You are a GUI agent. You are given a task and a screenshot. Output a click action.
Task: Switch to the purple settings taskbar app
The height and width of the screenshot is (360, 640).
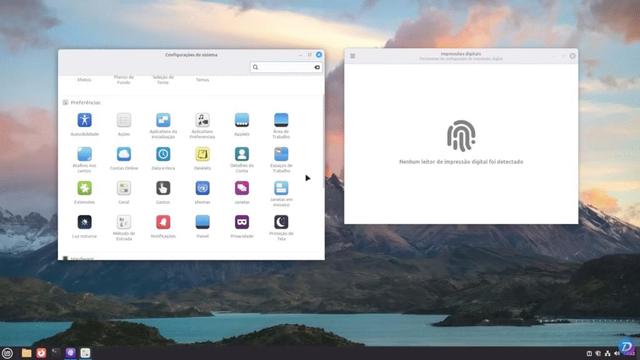pyautogui.click(x=70, y=353)
